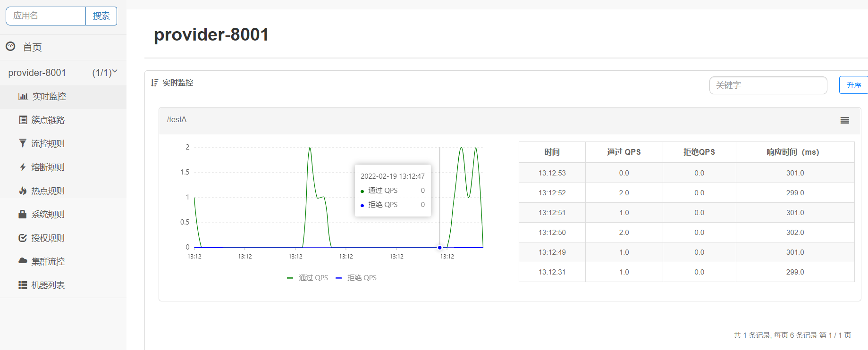This screenshot has width=868, height=350.
Task: Click the cloud icon beside 集群流控
Action: tap(23, 261)
